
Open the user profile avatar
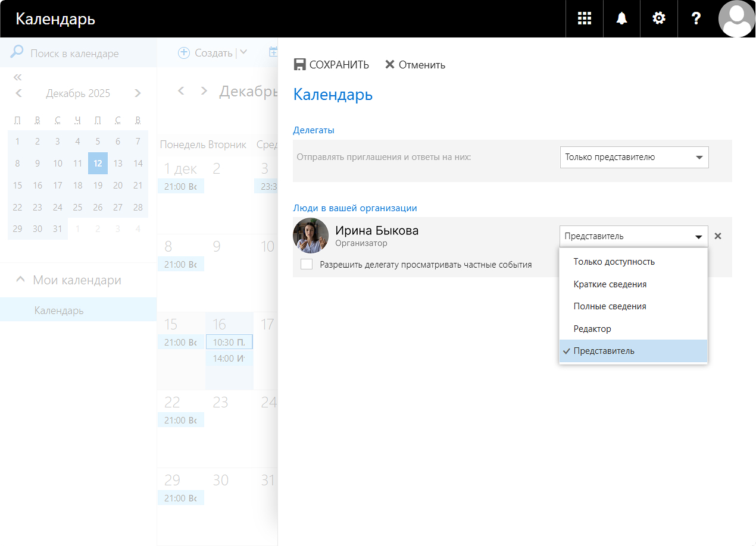(737, 18)
